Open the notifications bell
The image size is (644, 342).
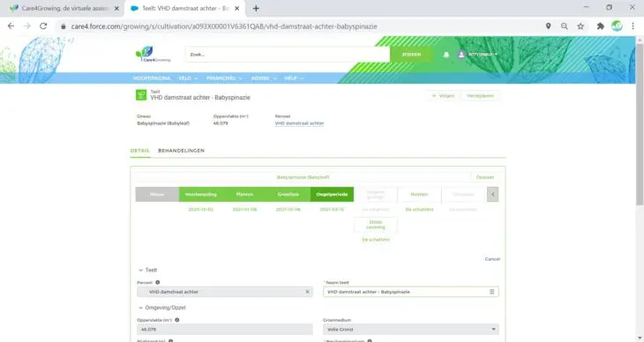(x=446, y=55)
